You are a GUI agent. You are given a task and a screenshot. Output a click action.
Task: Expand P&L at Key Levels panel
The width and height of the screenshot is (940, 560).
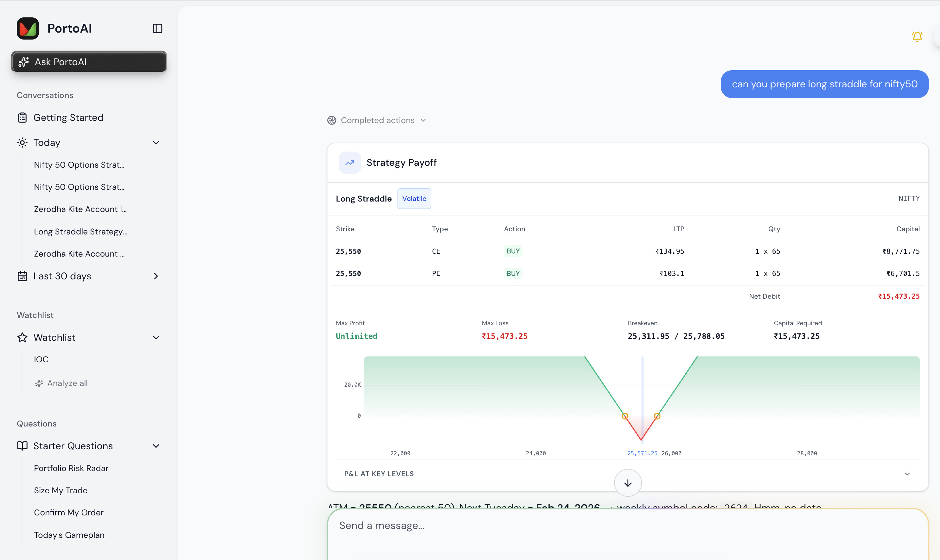click(x=907, y=474)
